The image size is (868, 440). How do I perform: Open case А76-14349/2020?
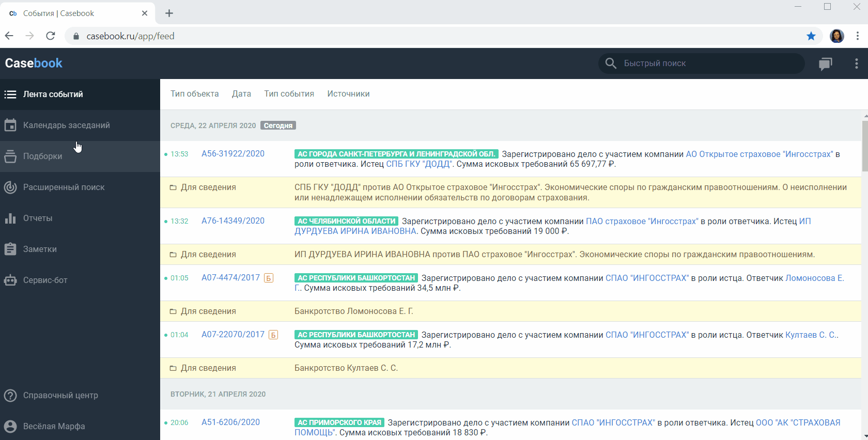pyautogui.click(x=233, y=221)
